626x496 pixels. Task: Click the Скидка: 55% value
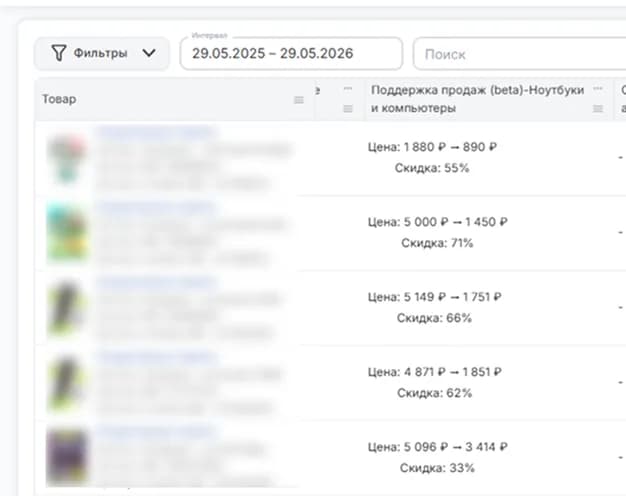(x=432, y=168)
